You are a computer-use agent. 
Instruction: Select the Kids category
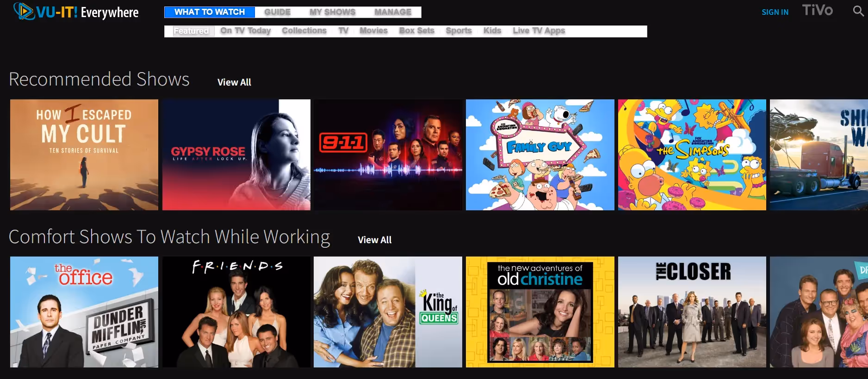pos(492,31)
